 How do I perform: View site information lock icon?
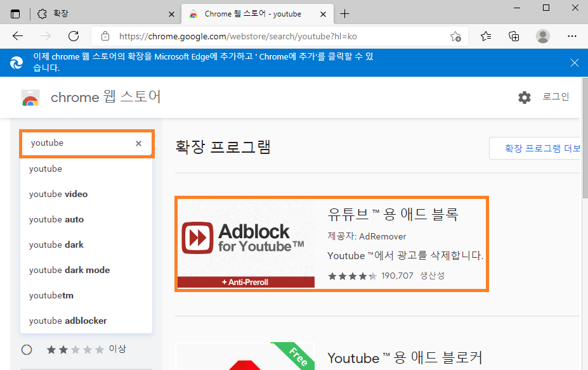coord(105,36)
